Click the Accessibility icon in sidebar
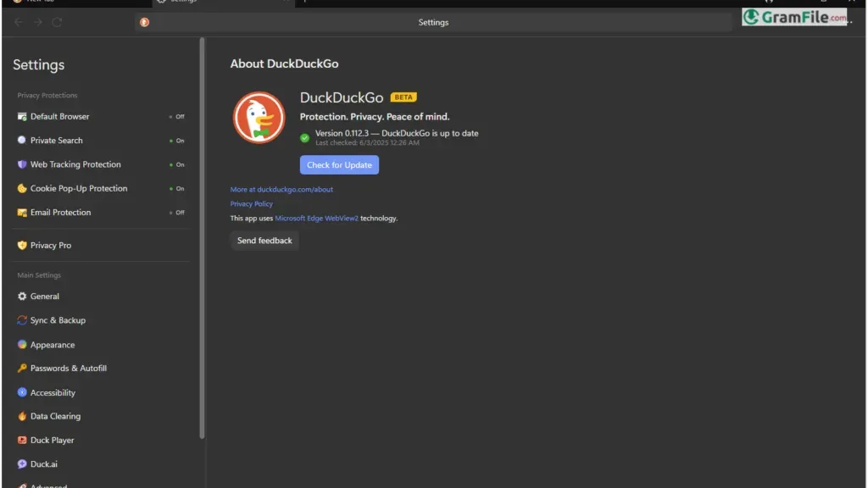Viewport: 868px width, 488px height. 21,392
